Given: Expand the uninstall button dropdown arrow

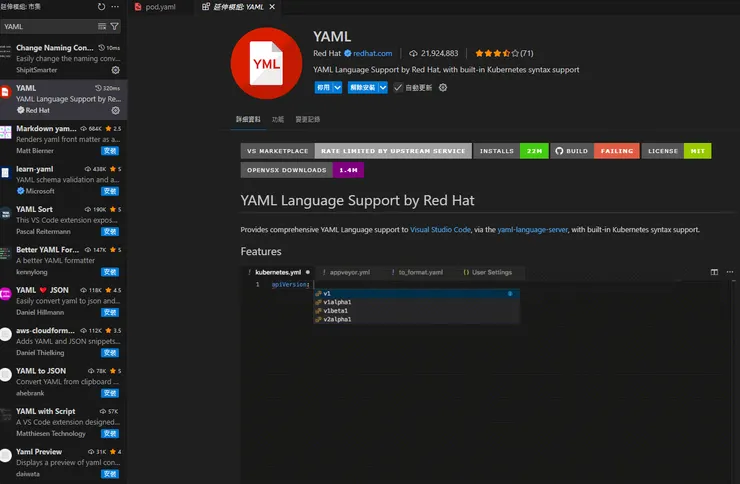Looking at the screenshot, I should pos(383,87).
